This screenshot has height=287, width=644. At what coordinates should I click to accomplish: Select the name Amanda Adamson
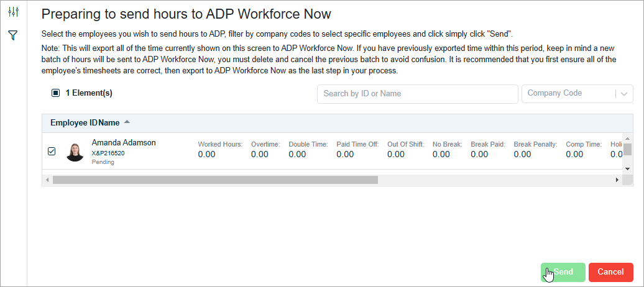(x=124, y=143)
